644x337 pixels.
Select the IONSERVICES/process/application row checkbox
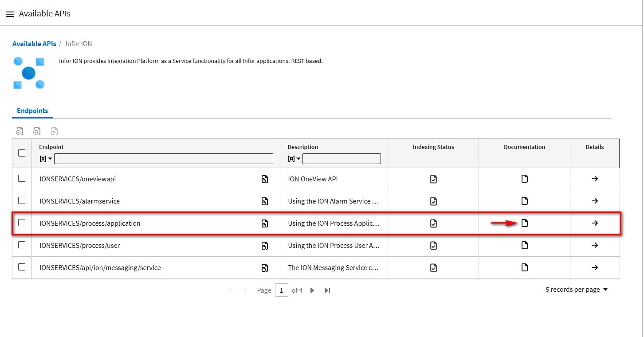click(x=22, y=223)
